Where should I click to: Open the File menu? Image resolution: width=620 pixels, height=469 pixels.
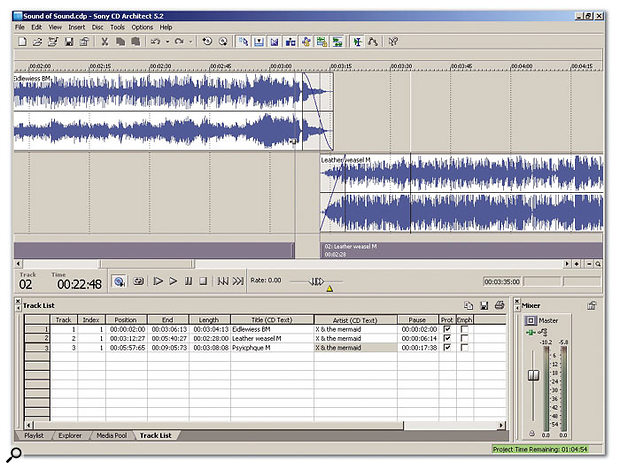click(x=20, y=27)
